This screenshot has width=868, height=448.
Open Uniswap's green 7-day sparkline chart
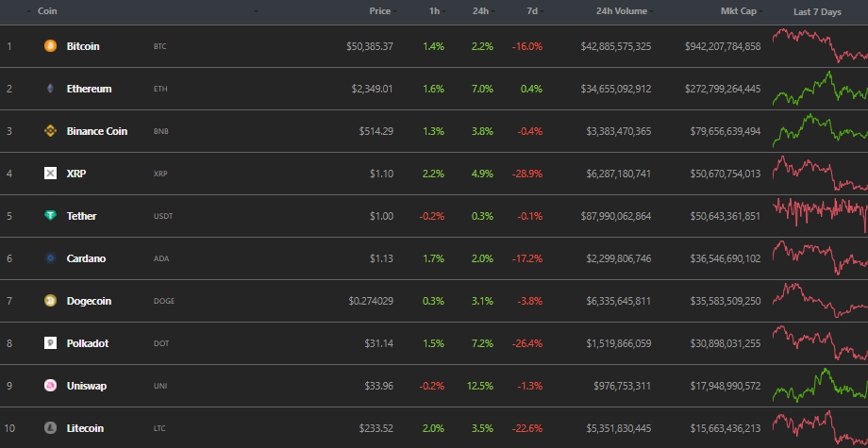819,385
